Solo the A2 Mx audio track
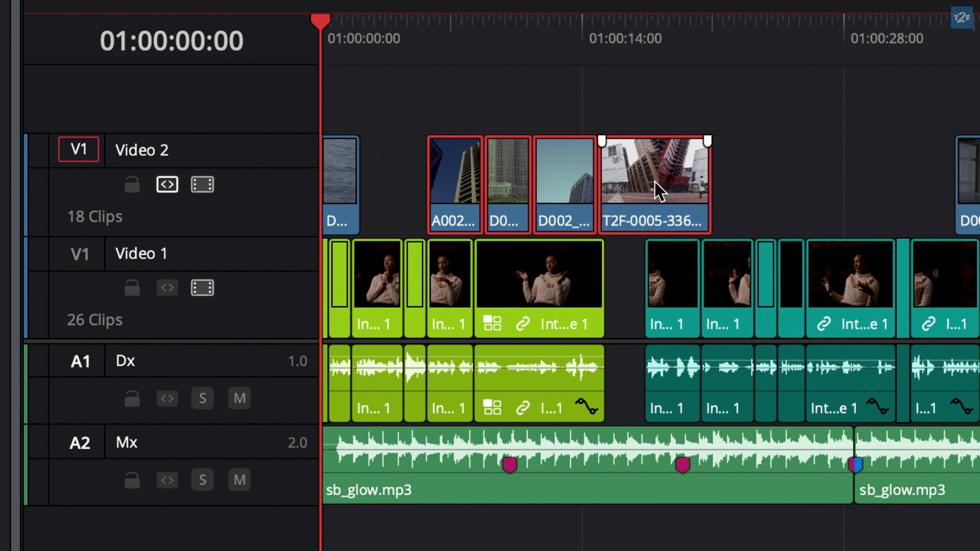Image resolution: width=980 pixels, height=551 pixels. tap(202, 480)
